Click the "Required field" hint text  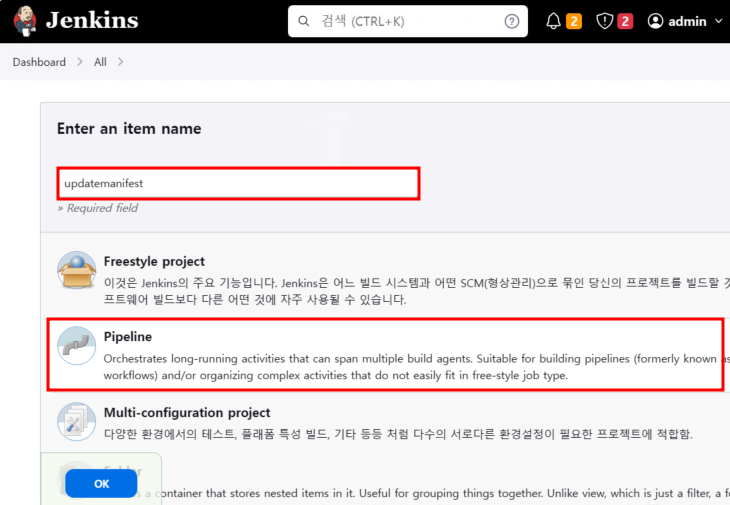click(97, 208)
